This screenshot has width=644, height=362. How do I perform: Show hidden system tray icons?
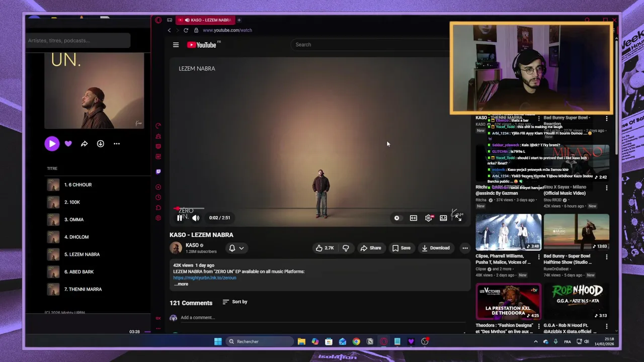(x=535, y=342)
